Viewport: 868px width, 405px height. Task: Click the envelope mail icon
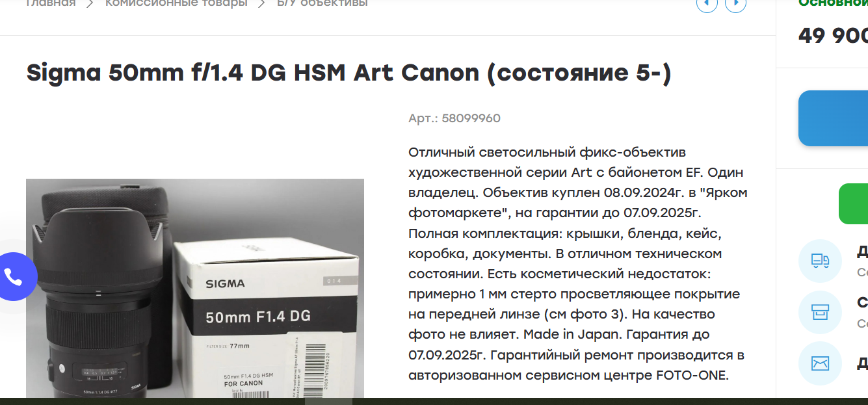(x=820, y=363)
